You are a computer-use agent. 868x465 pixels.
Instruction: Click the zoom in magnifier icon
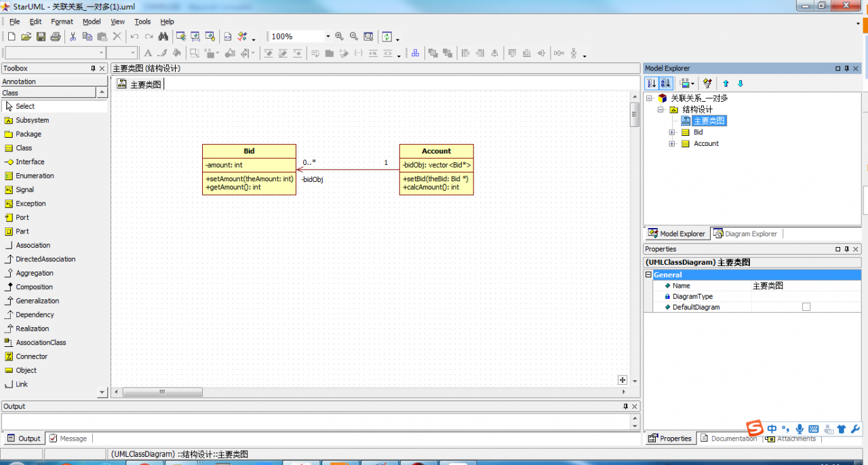[x=339, y=37]
